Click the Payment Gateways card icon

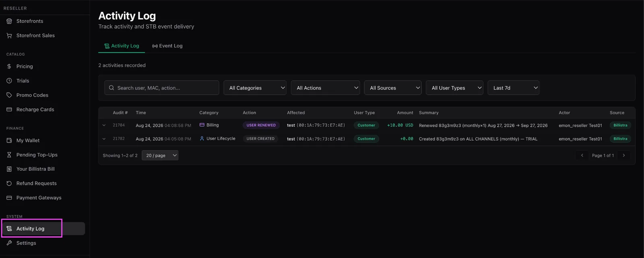9,198
